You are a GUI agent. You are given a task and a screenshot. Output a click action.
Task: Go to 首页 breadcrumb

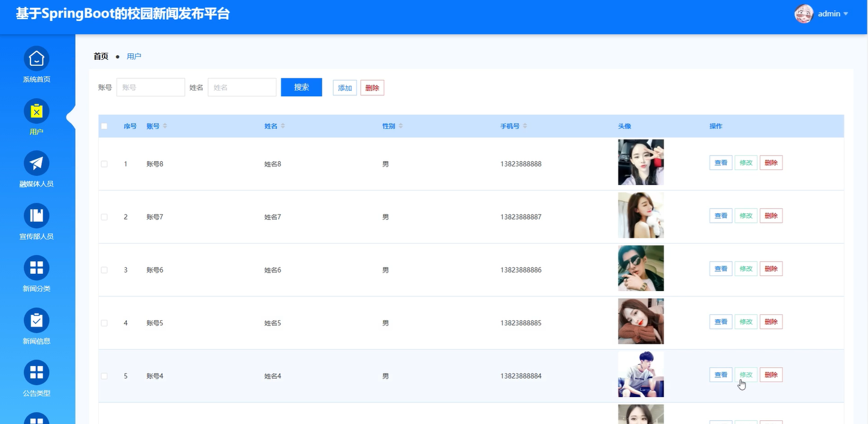(101, 56)
